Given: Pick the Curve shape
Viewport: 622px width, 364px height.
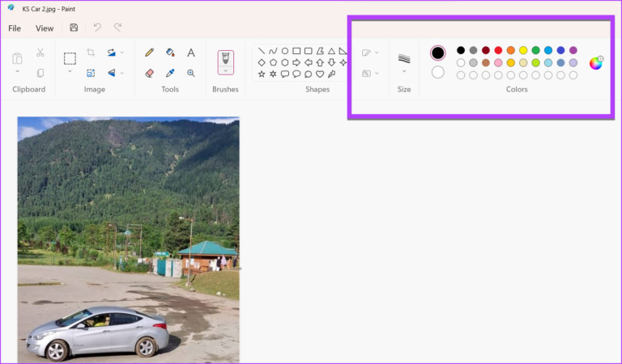Looking at the screenshot, I should pos(273,51).
